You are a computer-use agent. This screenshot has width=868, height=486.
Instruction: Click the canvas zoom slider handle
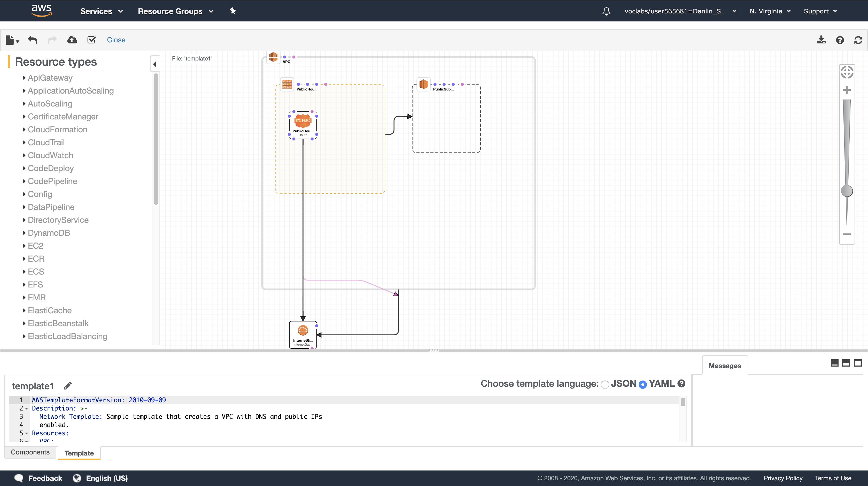[847, 191]
